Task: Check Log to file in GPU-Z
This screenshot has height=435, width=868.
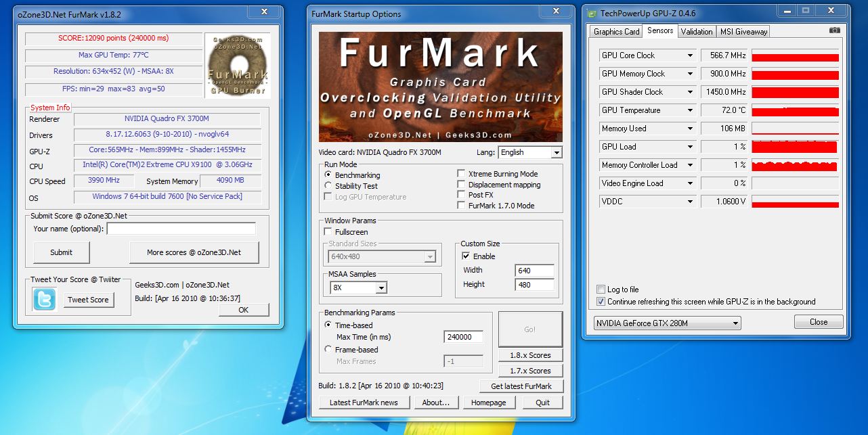Action: coord(601,290)
